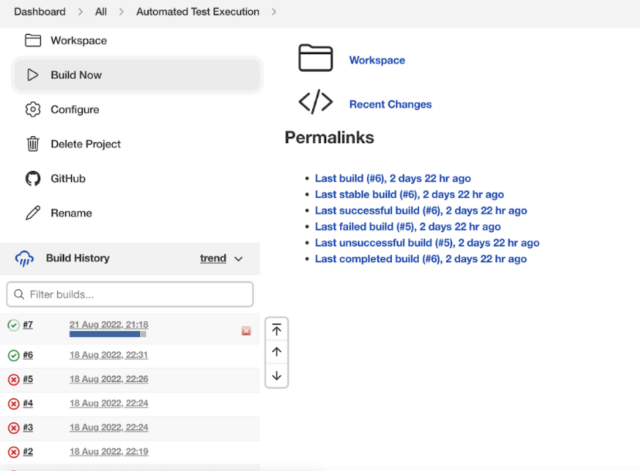The image size is (640, 471).
Task: Open Last failed build (#5) permalink
Action: coord(407,227)
